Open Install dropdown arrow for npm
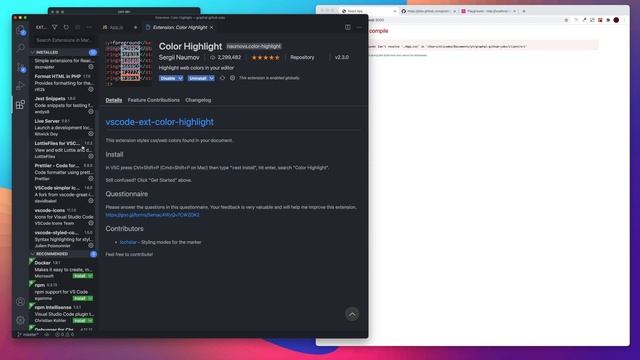The width and height of the screenshot is (640, 360). [90, 298]
